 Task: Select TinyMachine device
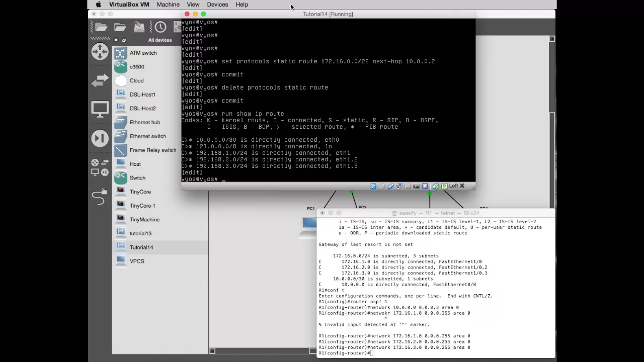[160, 220]
